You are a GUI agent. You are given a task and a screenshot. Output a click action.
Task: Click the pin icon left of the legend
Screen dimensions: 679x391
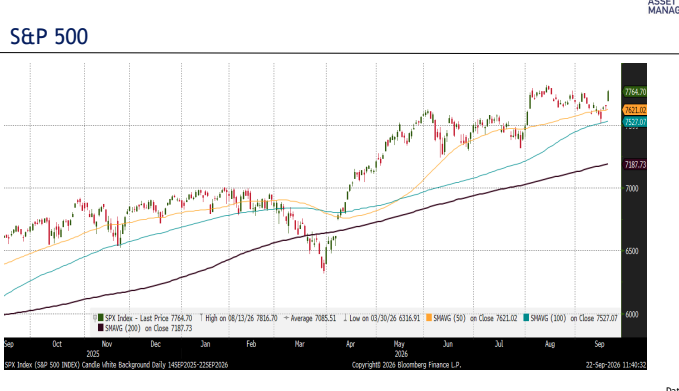95,318
